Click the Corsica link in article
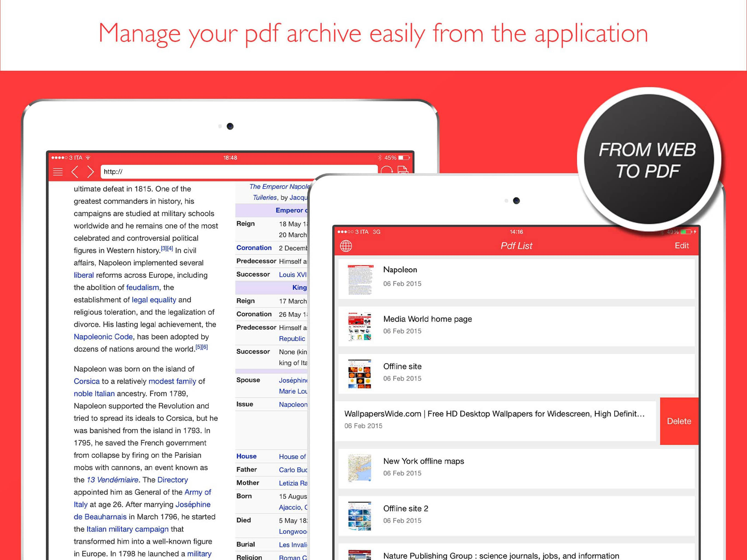Screen dimensions: 747x560 coord(86,381)
